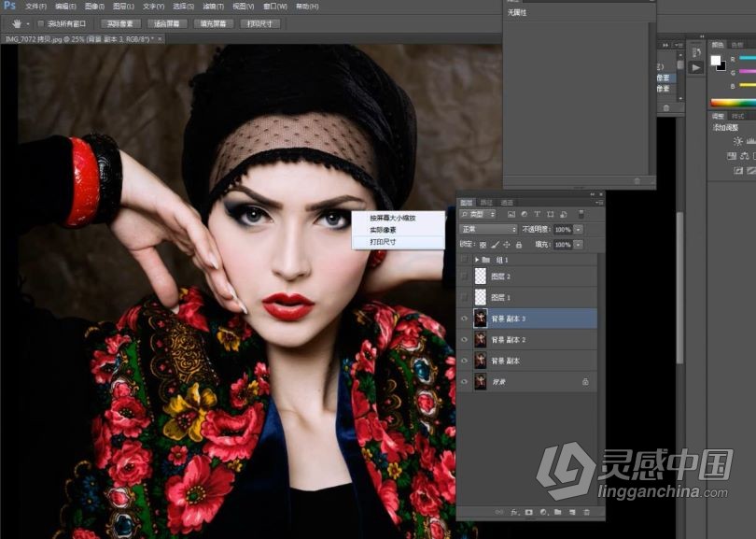
Task: Pick a color from the spectrum ramp
Action: tap(734, 103)
